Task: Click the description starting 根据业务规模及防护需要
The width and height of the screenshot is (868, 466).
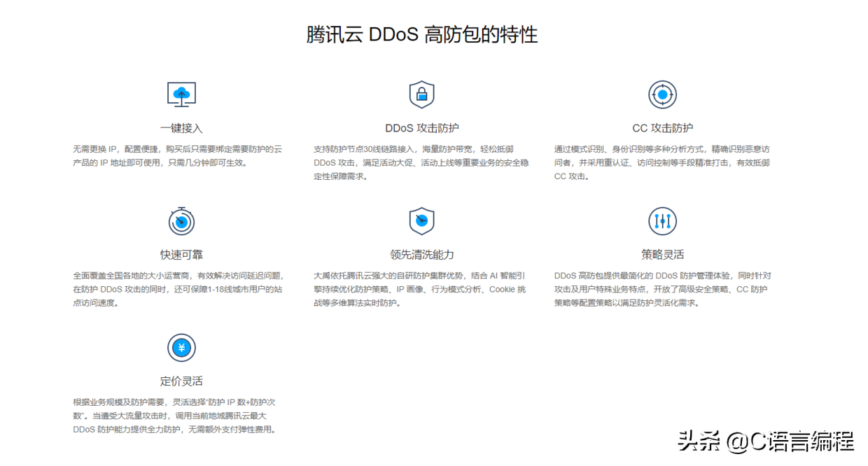Action: pyautogui.click(x=176, y=416)
